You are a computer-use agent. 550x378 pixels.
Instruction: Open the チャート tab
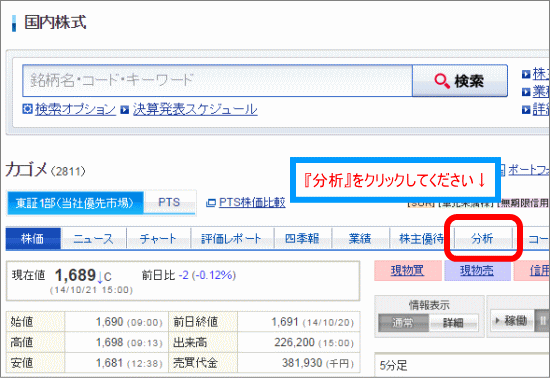[158, 238]
